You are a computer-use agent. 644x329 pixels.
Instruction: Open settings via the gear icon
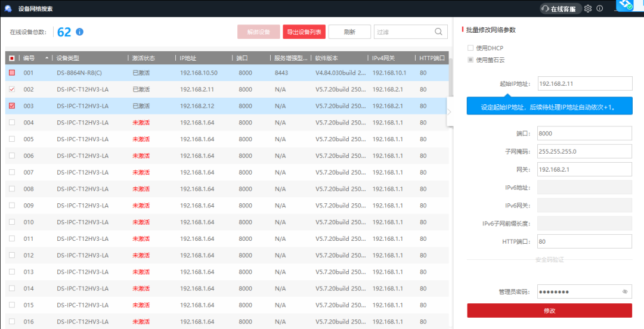coord(588,8)
